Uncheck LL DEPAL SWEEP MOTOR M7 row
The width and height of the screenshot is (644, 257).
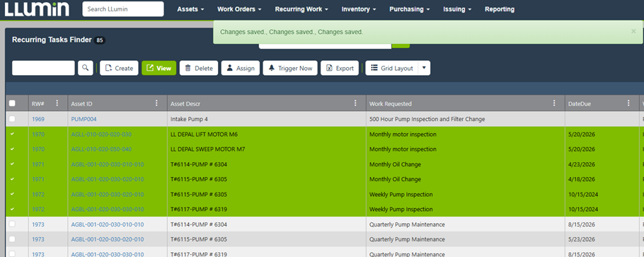[12, 149]
